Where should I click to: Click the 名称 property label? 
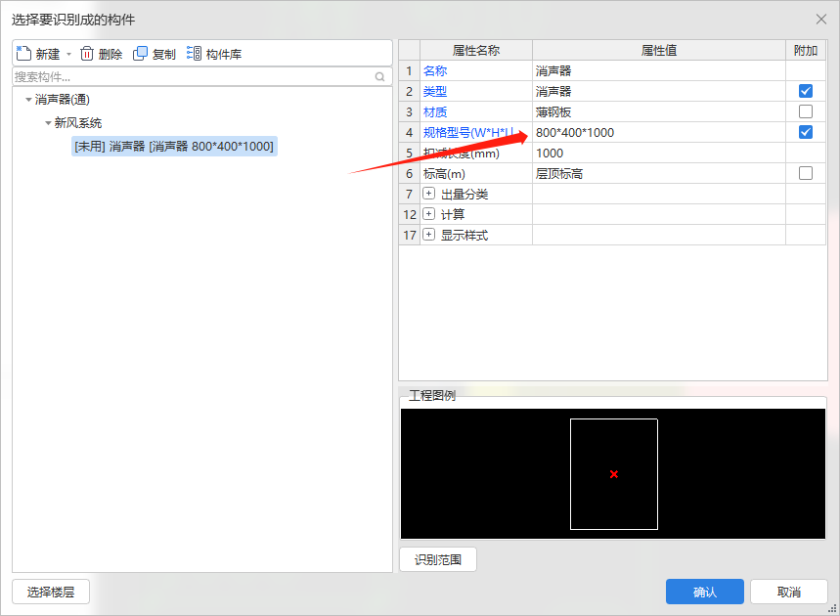pyautogui.click(x=435, y=70)
